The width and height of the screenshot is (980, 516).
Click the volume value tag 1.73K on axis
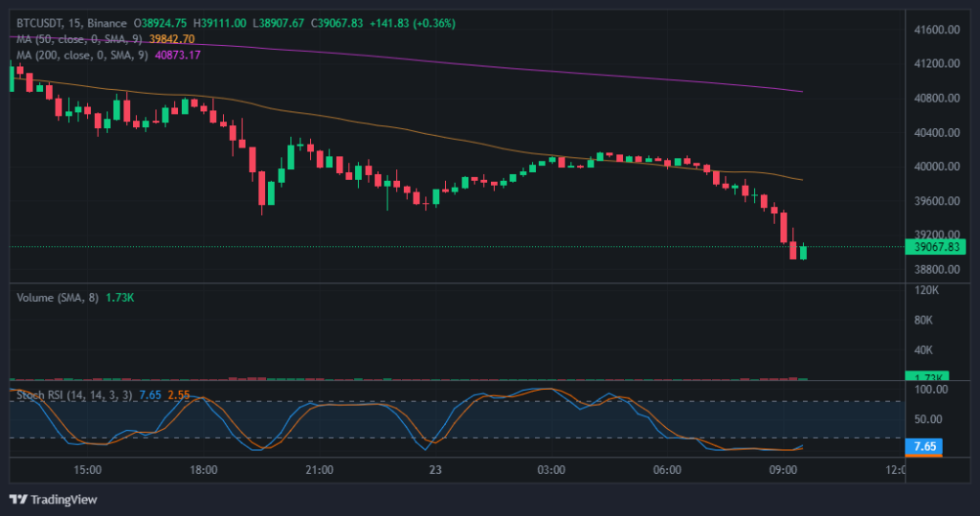927,376
